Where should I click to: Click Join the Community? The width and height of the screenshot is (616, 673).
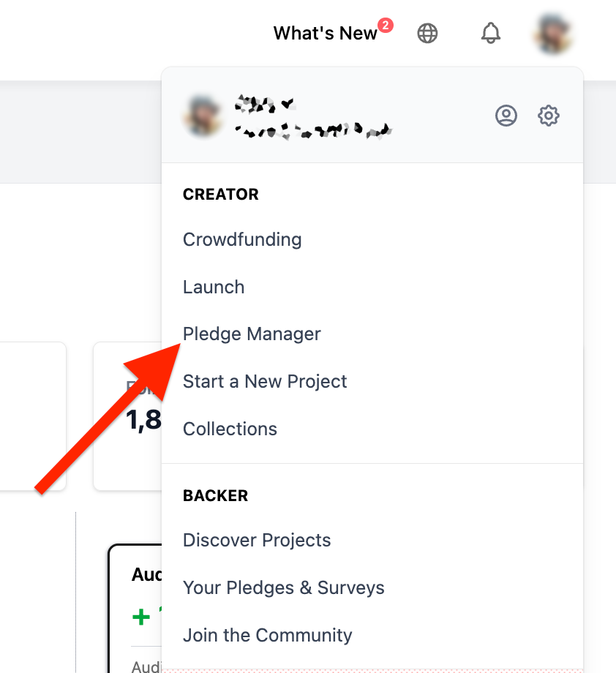point(267,635)
